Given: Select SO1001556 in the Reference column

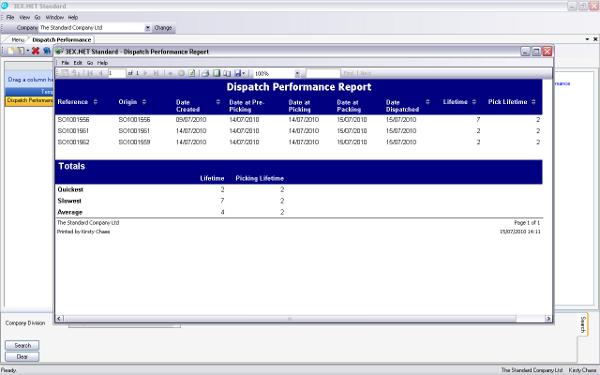Looking at the screenshot, I should (73, 120).
